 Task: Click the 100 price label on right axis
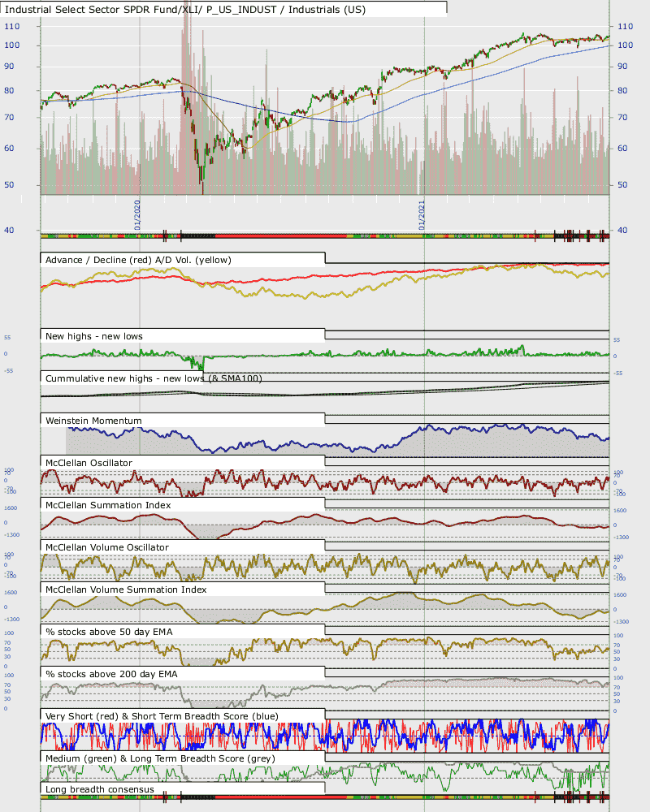coord(625,45)
